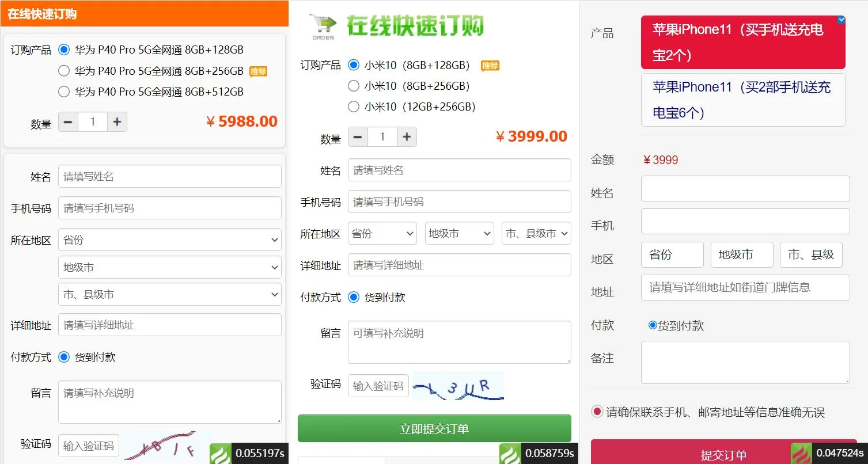This screenshot has width=868, height=464.
Task: Expand the 地级市 dropdown in Xiaomi form
Action: pos(459,234)
